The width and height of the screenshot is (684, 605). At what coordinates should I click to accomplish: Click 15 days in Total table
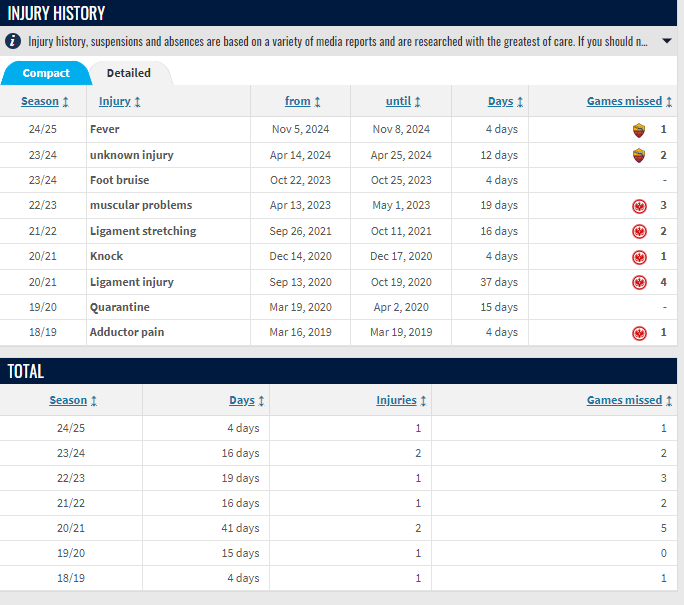click(240, 553)
